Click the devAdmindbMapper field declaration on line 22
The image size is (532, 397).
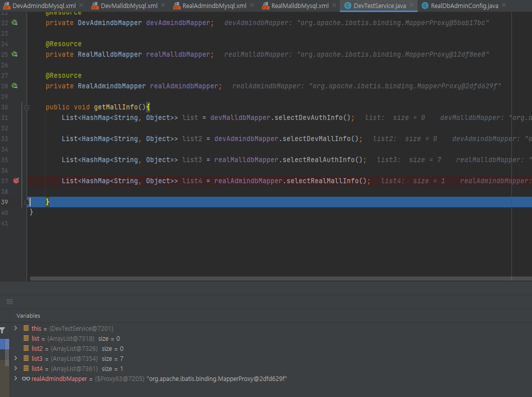[178, 23]
